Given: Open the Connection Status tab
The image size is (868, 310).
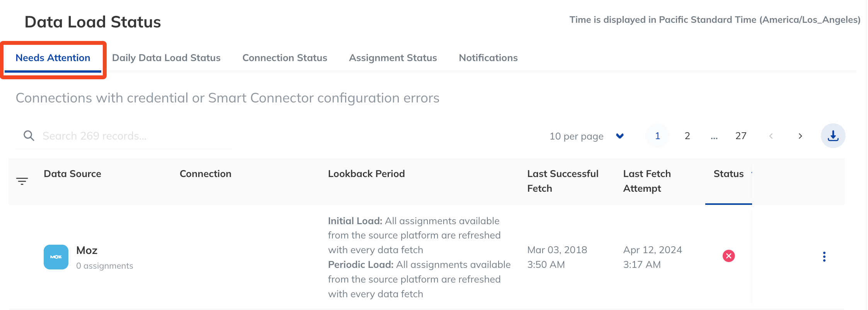Looking at the screenshot, I should click(x=285, y=58).
